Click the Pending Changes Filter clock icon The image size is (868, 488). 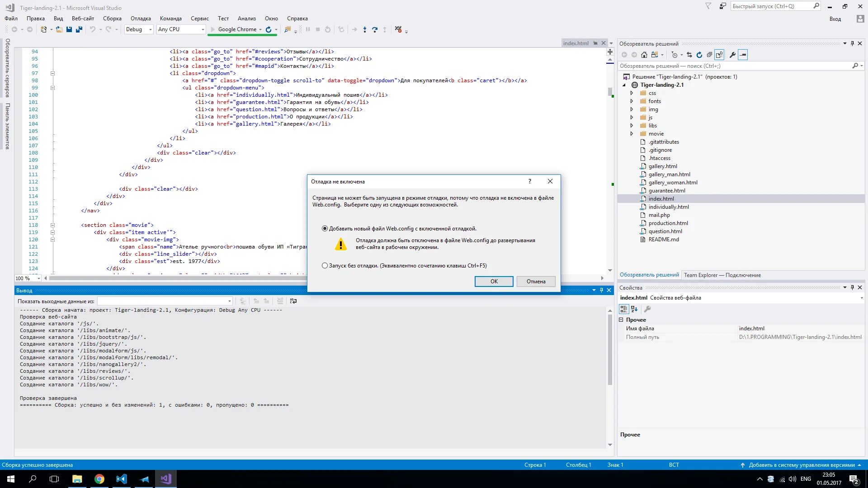point(675,55)
